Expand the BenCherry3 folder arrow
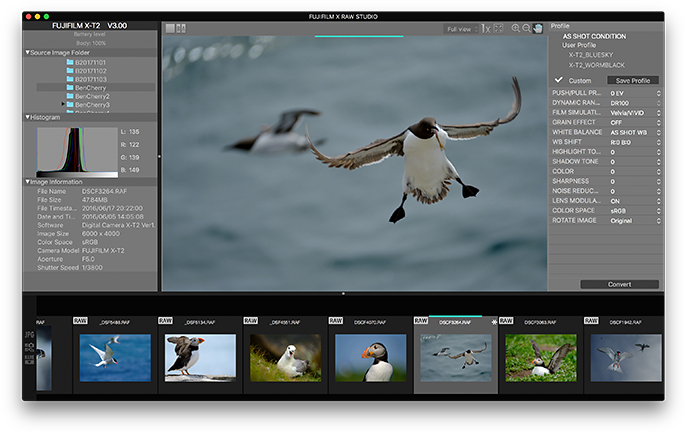Viewport: 686px width, 433px height. coord(62,104)
